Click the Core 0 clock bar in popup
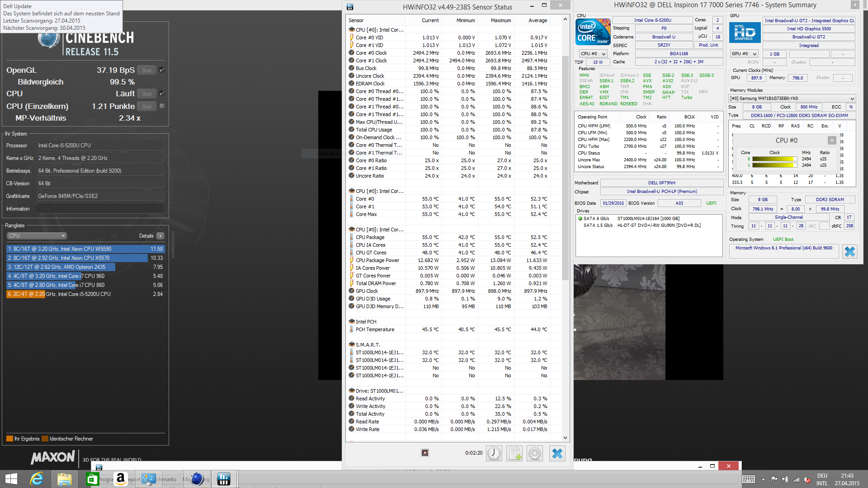This screenshot has height=488, width=868. coord(774,159)
